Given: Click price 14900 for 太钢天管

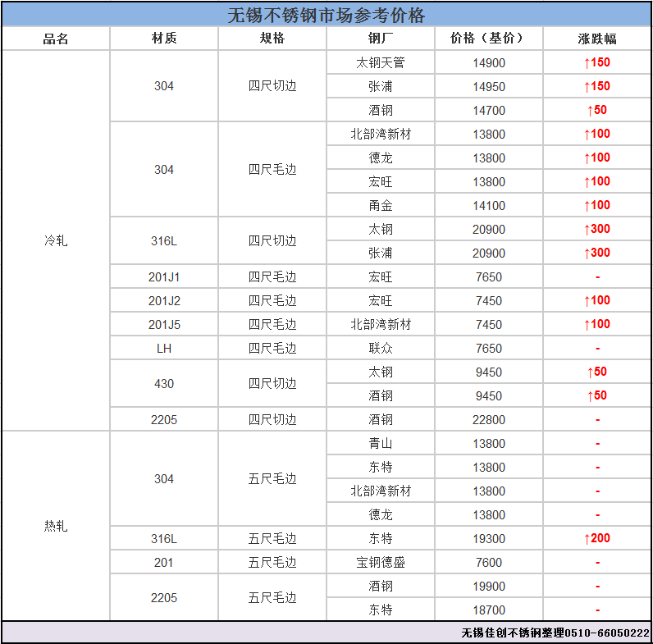Looking at the screenshot, I should [x=489, y=63].
